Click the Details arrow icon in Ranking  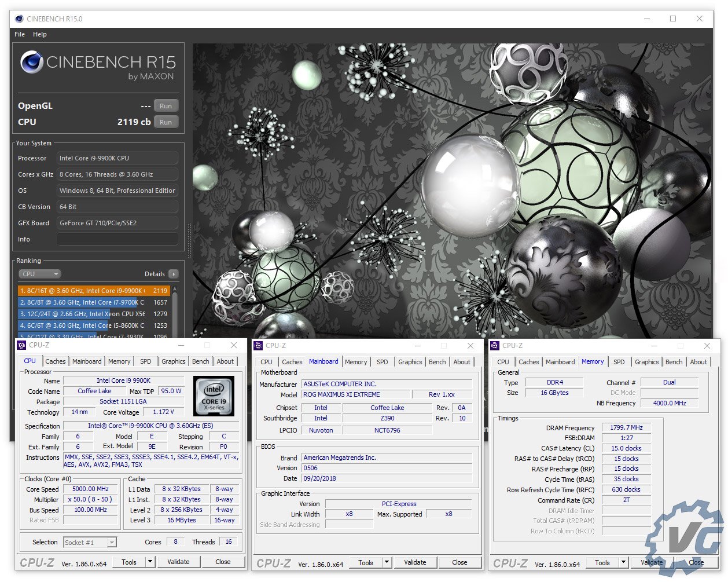click(173, 274)
